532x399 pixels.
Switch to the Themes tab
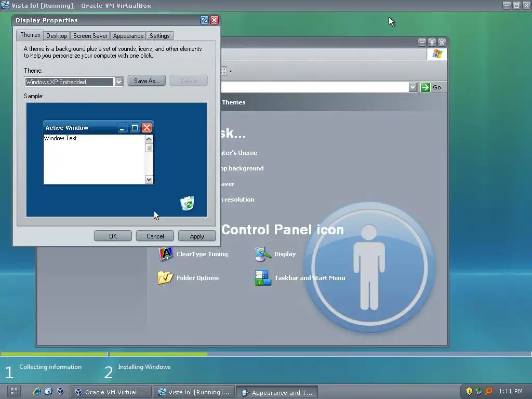pos(30,35)
